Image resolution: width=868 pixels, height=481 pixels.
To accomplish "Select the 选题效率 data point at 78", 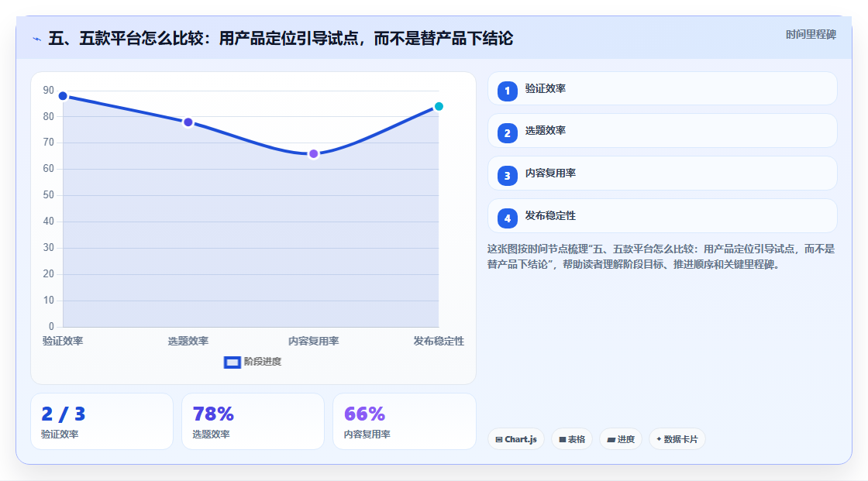I will coord(188,122).
